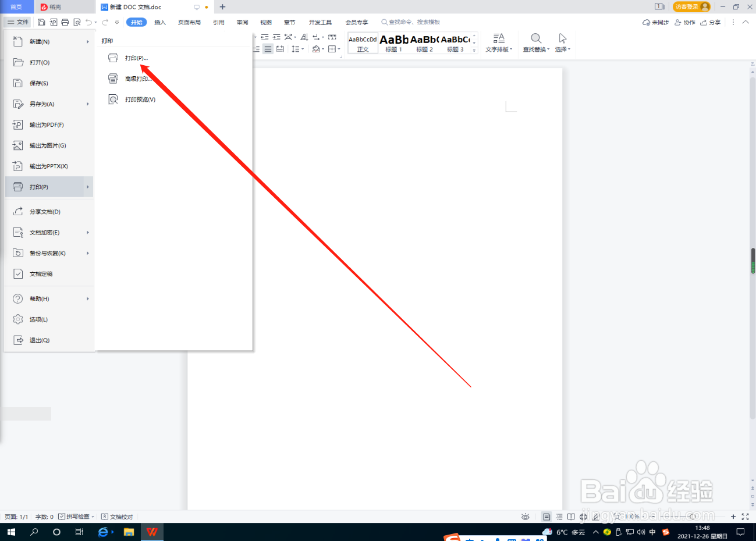The width and height of the screenshot is (756, 541).
Task: Switch to the References (引用) tab
Action: (x=219, y=22)
